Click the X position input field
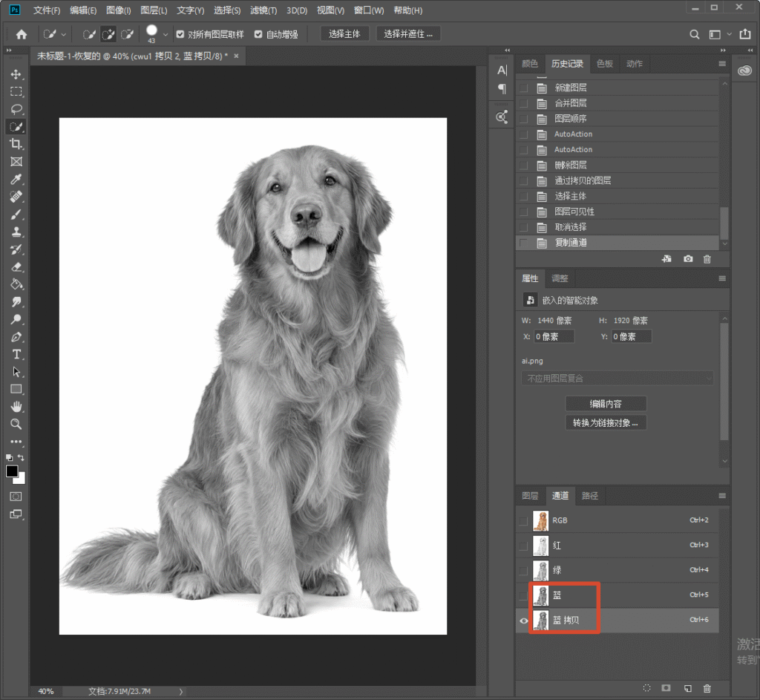 554,336
